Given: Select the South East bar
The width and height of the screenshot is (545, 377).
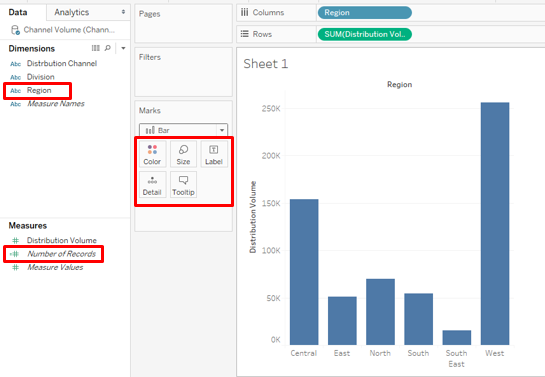Looking at the screenshot, I should (x=457, y=337).
